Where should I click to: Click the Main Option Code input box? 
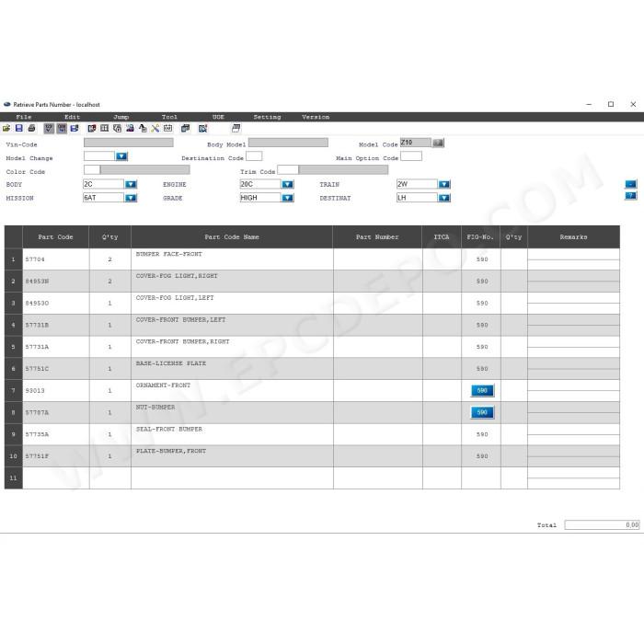[x=411, y=156]
